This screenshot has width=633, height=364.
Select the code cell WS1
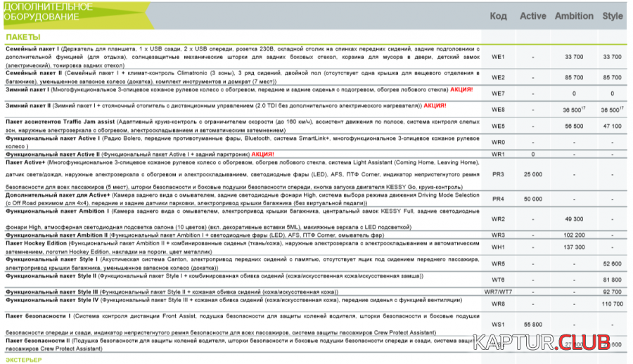(x=498, y=325)
